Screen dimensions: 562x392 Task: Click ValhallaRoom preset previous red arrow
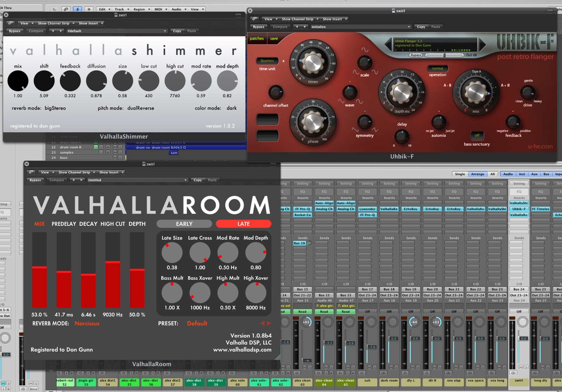pyautogui.click(x=262, y=323)
